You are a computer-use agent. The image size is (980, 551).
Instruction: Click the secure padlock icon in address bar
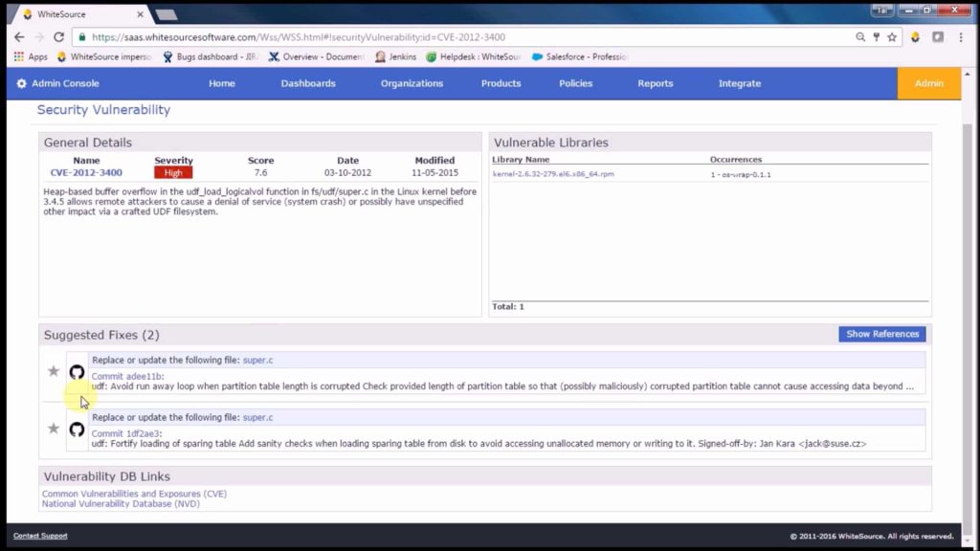pyautogui.click(x=82, y=37)
